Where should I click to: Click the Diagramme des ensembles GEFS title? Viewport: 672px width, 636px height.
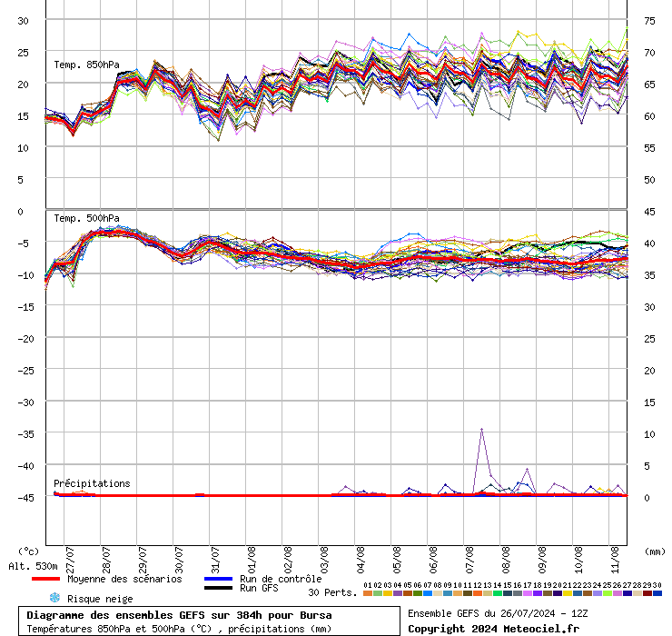point(179,615)
